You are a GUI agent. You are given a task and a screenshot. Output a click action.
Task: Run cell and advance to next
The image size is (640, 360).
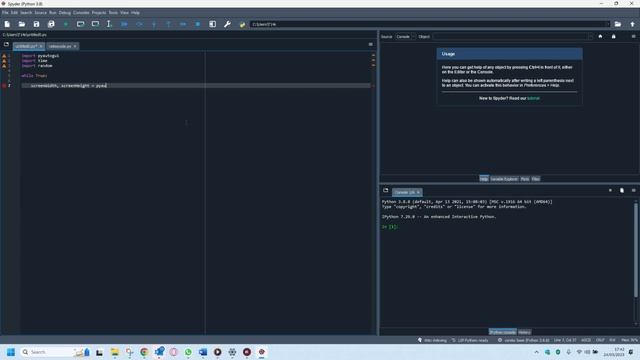pos(95,24)
